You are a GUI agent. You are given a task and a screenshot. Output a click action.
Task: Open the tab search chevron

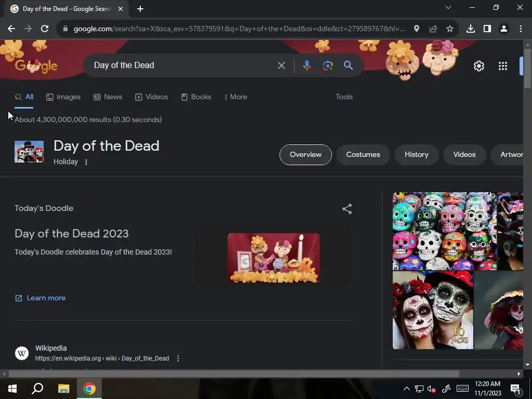coord(448,7)
